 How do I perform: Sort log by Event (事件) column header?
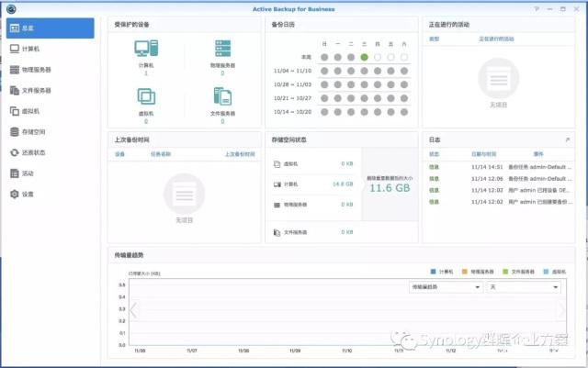coord(538,154)
